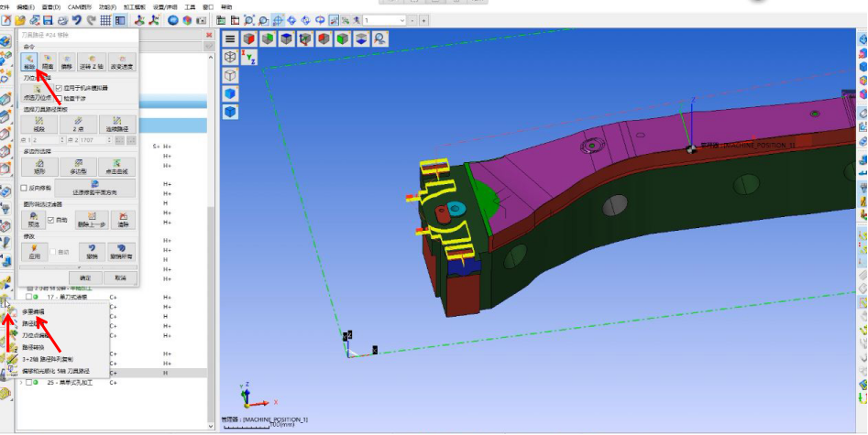The height and width of the screenshot is (435, 868).
Task: Toggle 自动 checkbox next to 预览
Action: point(50,220)
